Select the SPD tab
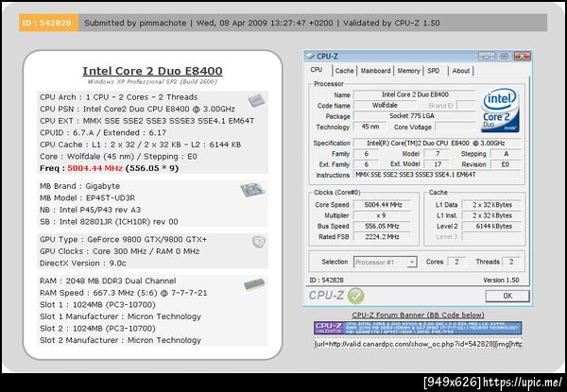 tap(433, 71)
